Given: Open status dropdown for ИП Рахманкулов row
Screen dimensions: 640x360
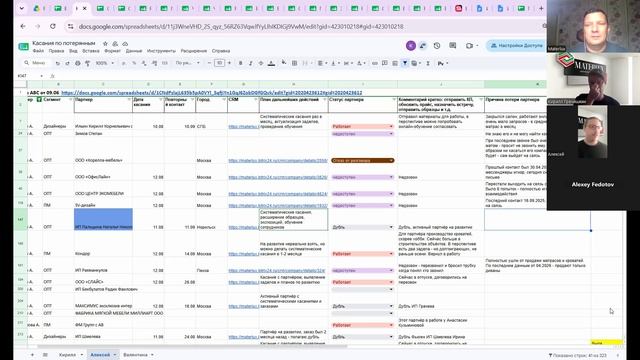Looking at the screenshot, I should click(391, 270).
